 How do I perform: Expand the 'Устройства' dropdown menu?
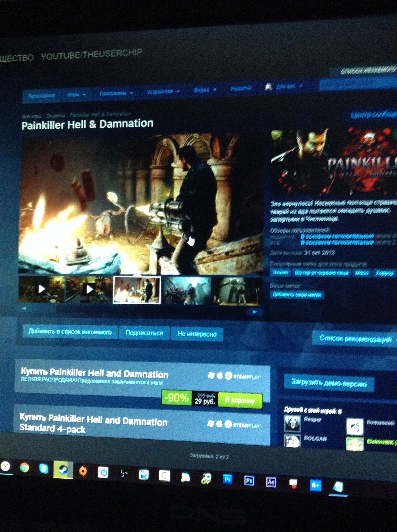click(163, 92)
